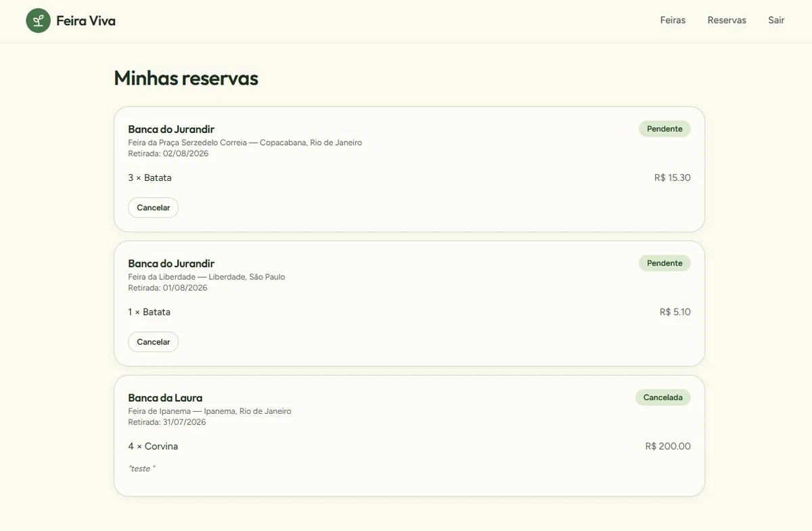
Task: Cancel the Feira da Liberdade reservation
Action: coord(154,342)
